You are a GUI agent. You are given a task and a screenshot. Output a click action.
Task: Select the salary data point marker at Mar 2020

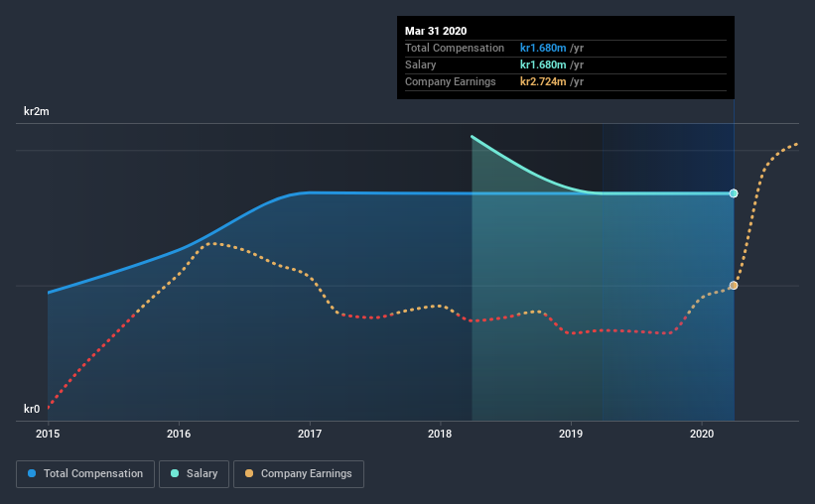pos(734,193)
